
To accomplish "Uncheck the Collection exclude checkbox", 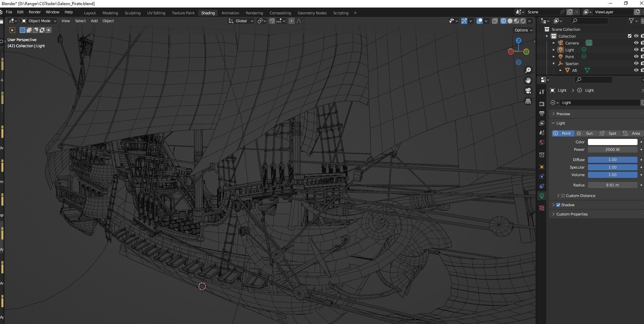I will [630, 36].
